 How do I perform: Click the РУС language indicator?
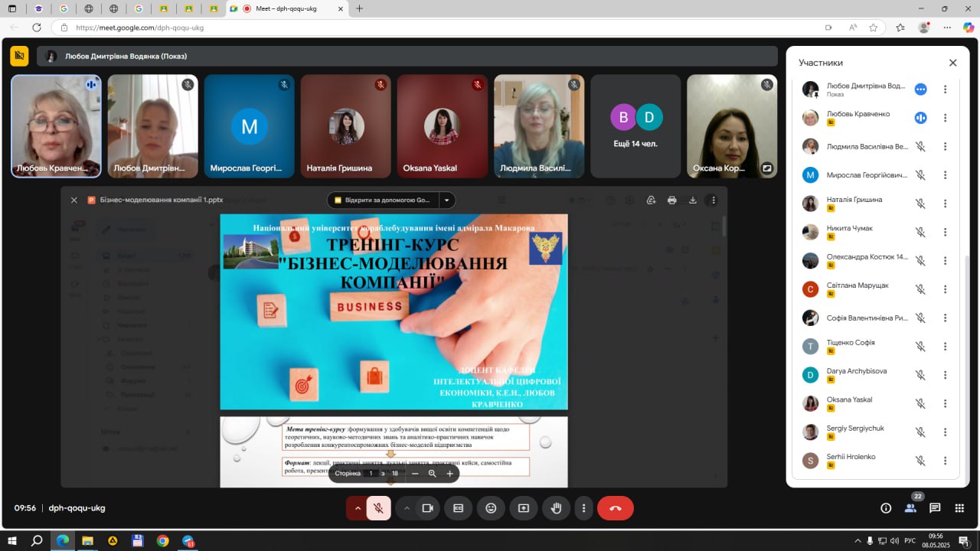pyautogui.click(x=910, y=540)
